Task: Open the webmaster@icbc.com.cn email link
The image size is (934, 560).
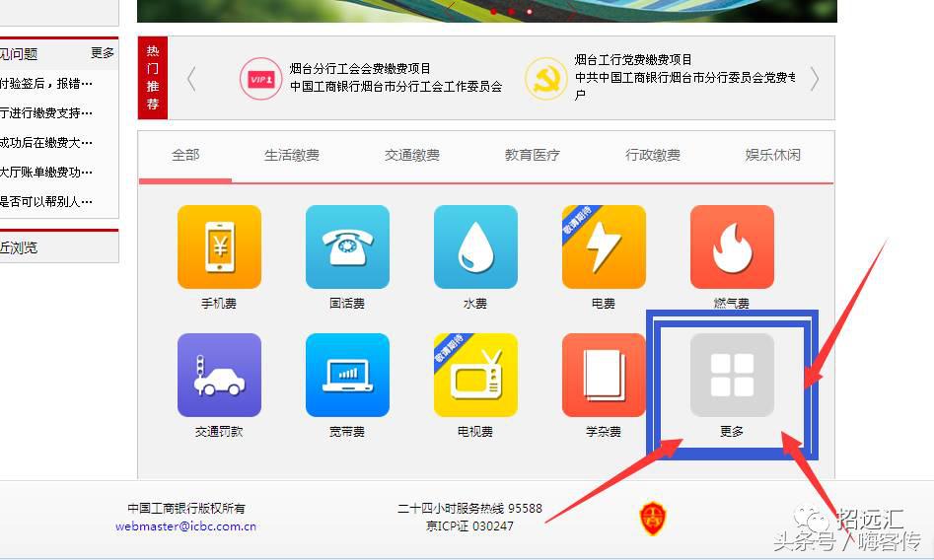Action: 185,526
